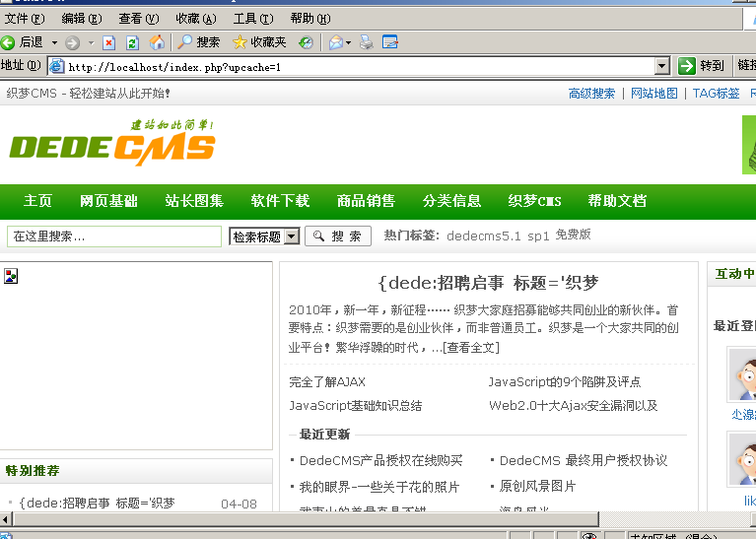Expand the address bar dropdown

(662, 66)
